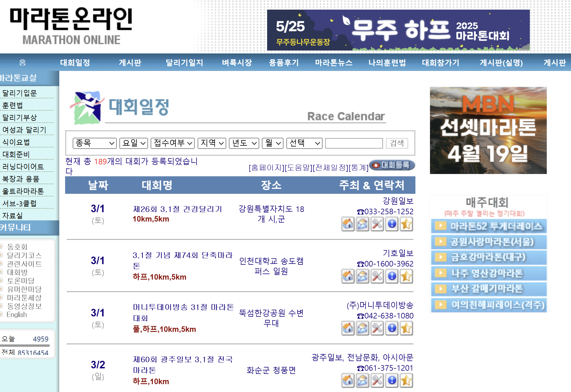Viewport: 571px width, 392px height.
Task: Click the wrench tools icon for 머니투데이방송 race
Action: (377, 328)
